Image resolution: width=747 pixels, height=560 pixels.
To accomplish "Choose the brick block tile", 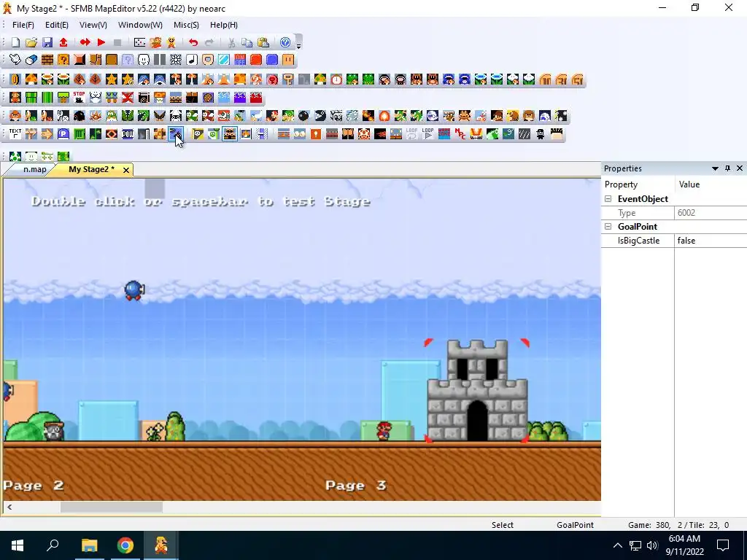I will click(47, 60).
